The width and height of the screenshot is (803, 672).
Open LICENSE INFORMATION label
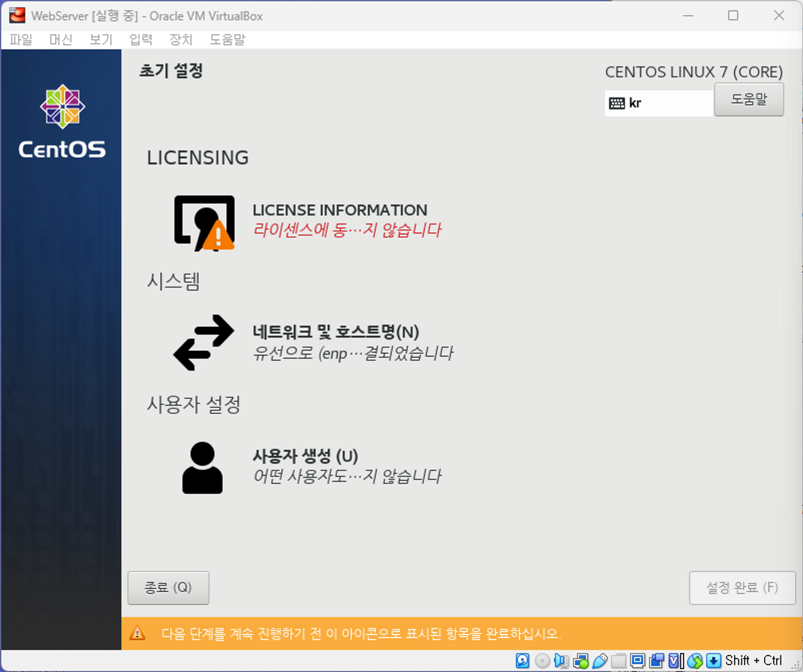point(340,210)
